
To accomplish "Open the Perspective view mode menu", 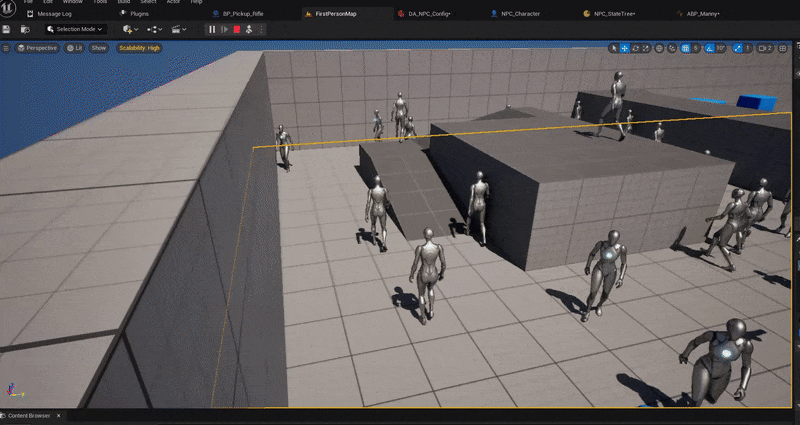I will 37,48.
